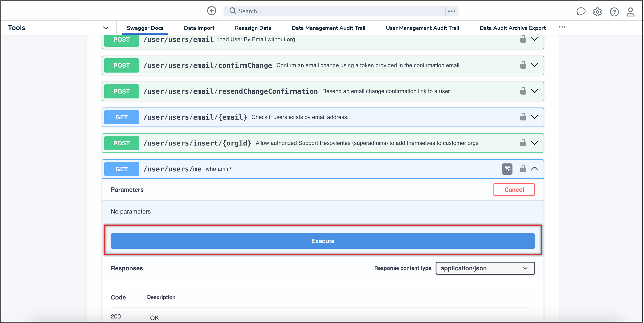The image size is (644, 323).
Task: Expand the /user/users/email/{email} GET endpoint
Action: pos(534,117)
